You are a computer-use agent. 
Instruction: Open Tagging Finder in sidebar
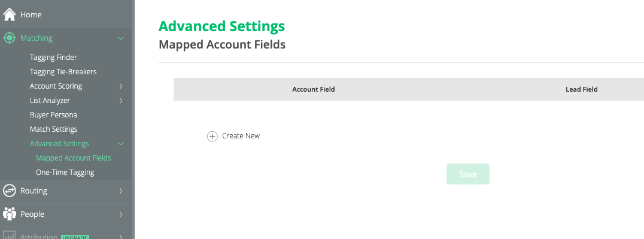tap(53, 57)
